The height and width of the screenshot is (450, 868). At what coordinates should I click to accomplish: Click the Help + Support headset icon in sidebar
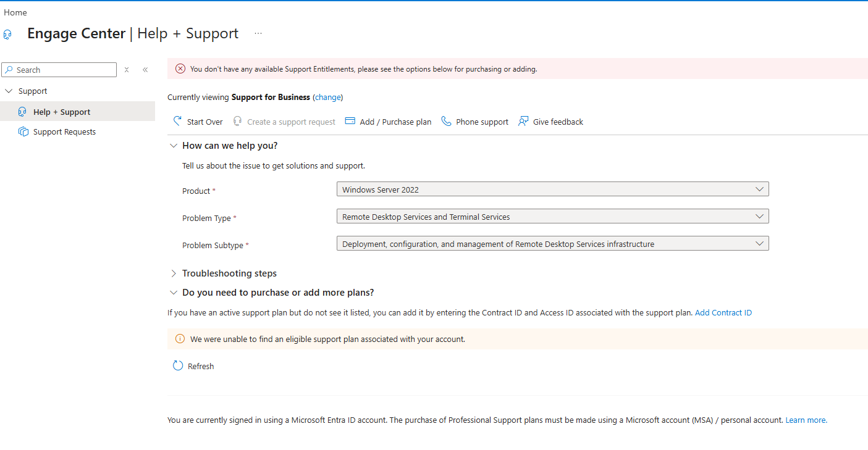[x=23, y=112]
